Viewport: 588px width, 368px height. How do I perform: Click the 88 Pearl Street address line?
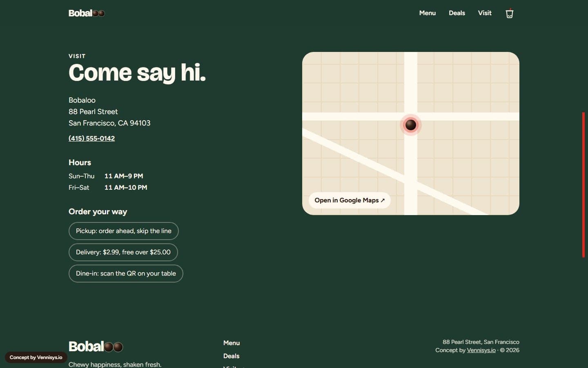93,112
